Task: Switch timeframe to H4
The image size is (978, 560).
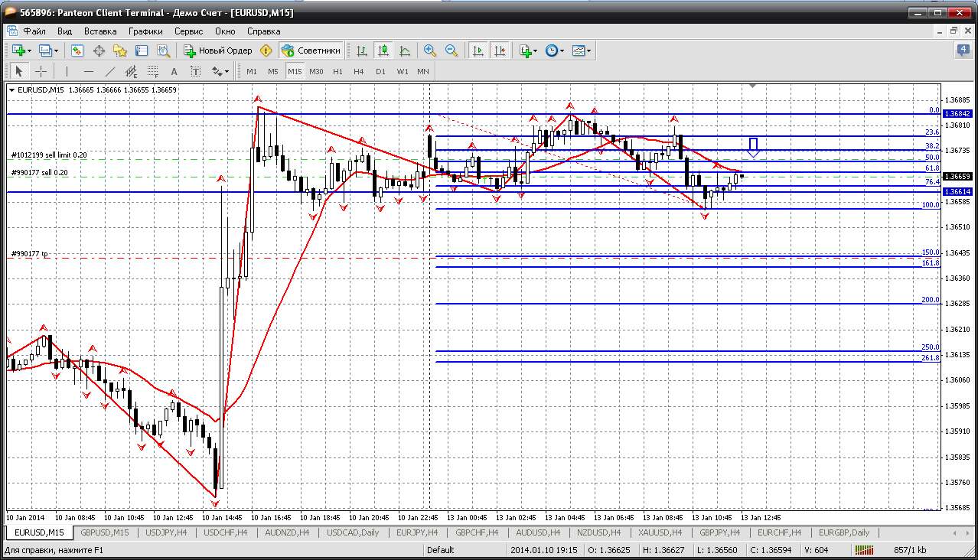Action: (x=359, y=71)
